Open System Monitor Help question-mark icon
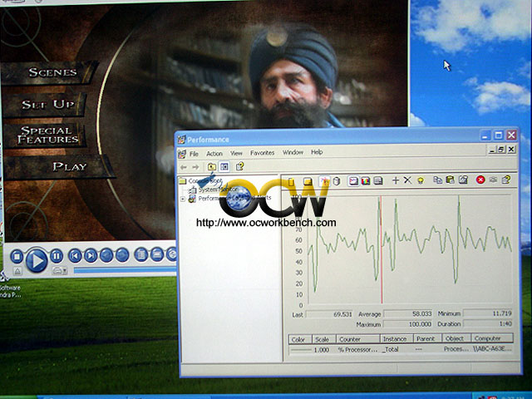Image resolution: width=532 pixels, height=399 pixels. pos(506,180)
